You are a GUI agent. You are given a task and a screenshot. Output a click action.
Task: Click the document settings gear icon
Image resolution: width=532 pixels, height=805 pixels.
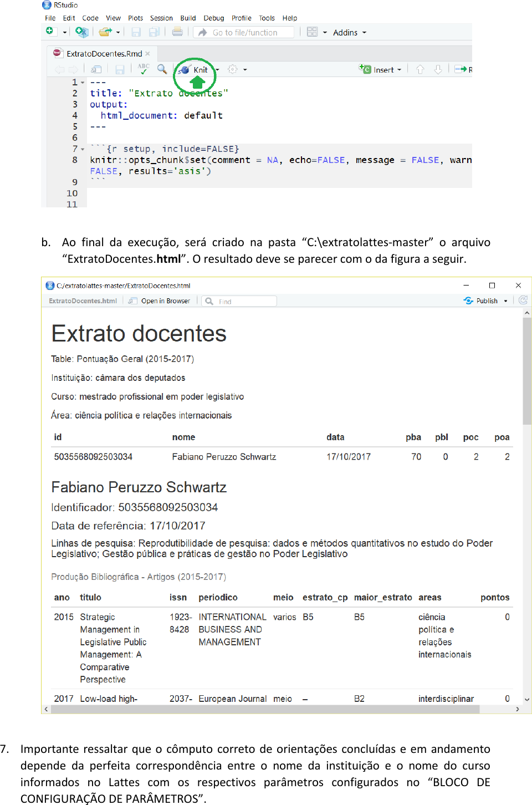tap(233, 69)
